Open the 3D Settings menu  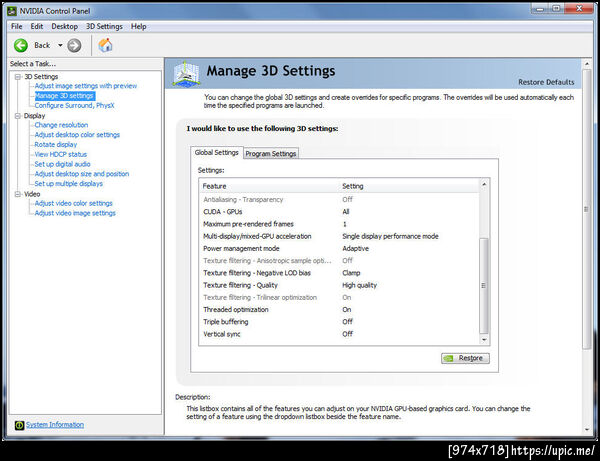(104, 26)
